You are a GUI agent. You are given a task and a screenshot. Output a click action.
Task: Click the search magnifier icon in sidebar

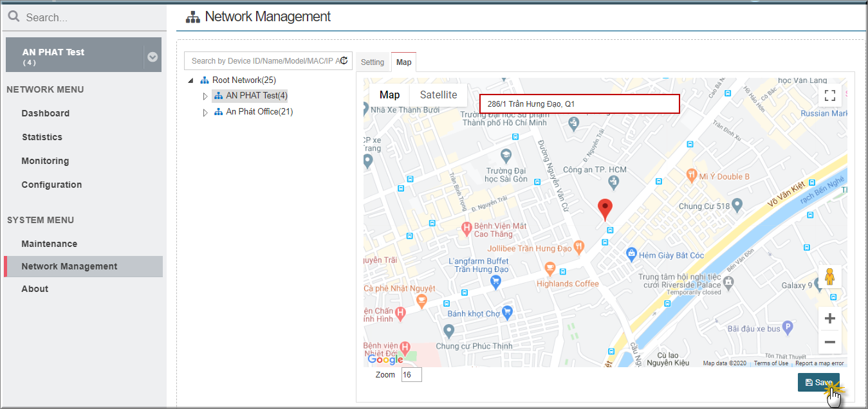click(x=14, y=17)
